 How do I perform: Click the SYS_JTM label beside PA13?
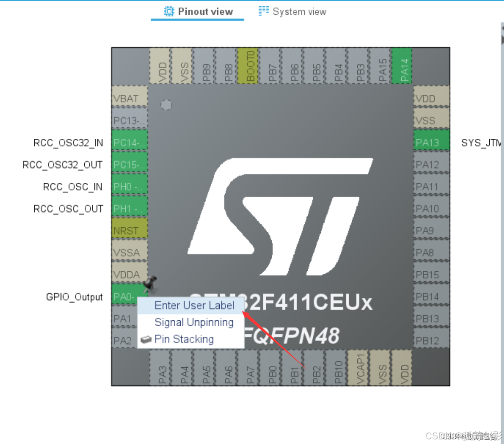481,143
